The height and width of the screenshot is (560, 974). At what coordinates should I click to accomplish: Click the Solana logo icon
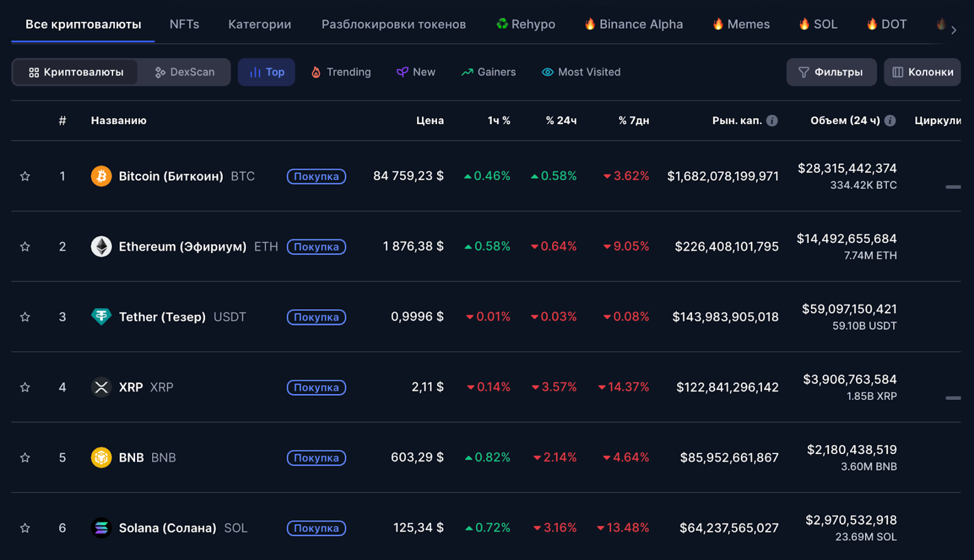(101, 528)
